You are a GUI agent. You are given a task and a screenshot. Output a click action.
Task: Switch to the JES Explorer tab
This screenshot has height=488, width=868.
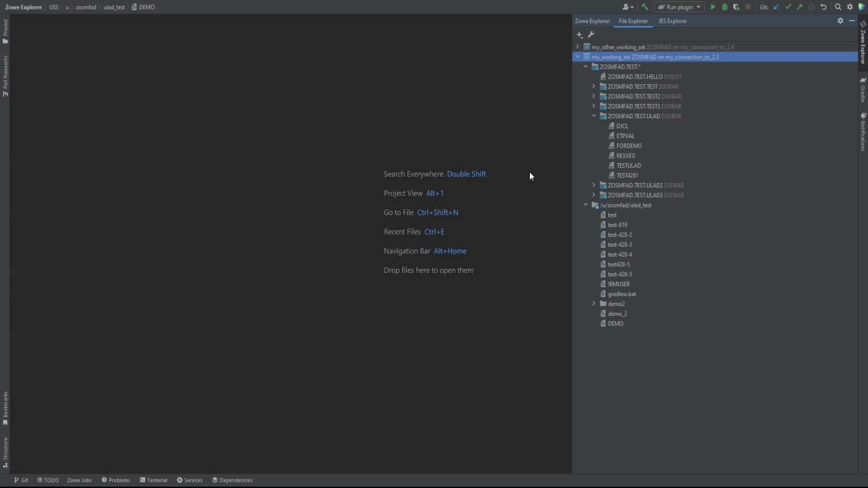pyautogui.click(x=672, y=21)
